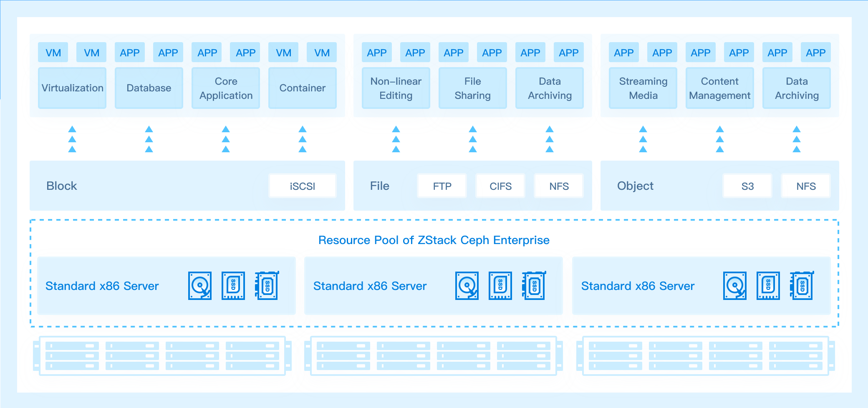Viewport: 868px width, 408px height.
Task: Click the hard disk icon in the middle server
Action: (467, 286)
